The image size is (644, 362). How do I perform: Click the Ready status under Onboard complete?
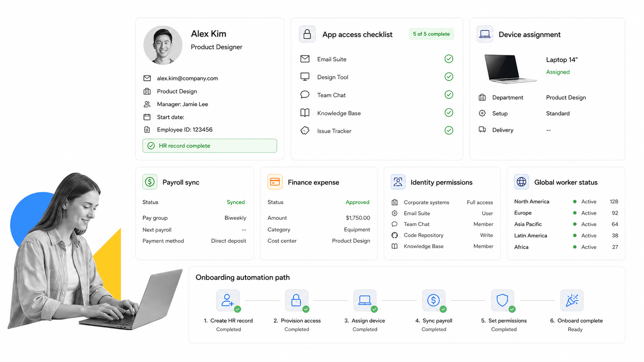pos(575,329)
